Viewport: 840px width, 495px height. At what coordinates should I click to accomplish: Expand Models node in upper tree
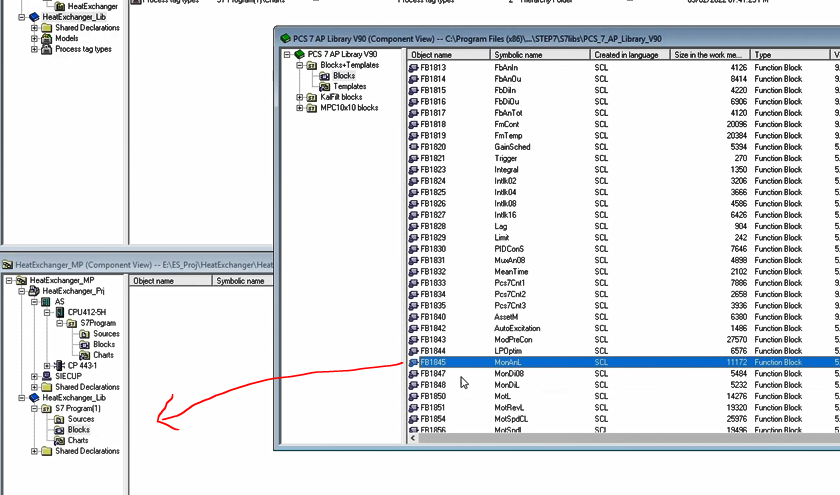point(34,39)
